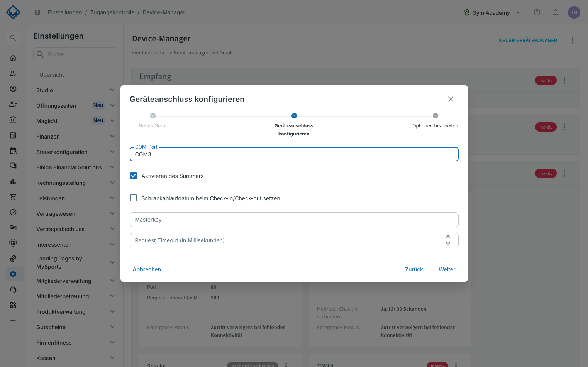Check Schrankablaufdatum beim Check-in/Check-out setzen
This screenshot has height=367, width=588.
(x=134, y=198)
